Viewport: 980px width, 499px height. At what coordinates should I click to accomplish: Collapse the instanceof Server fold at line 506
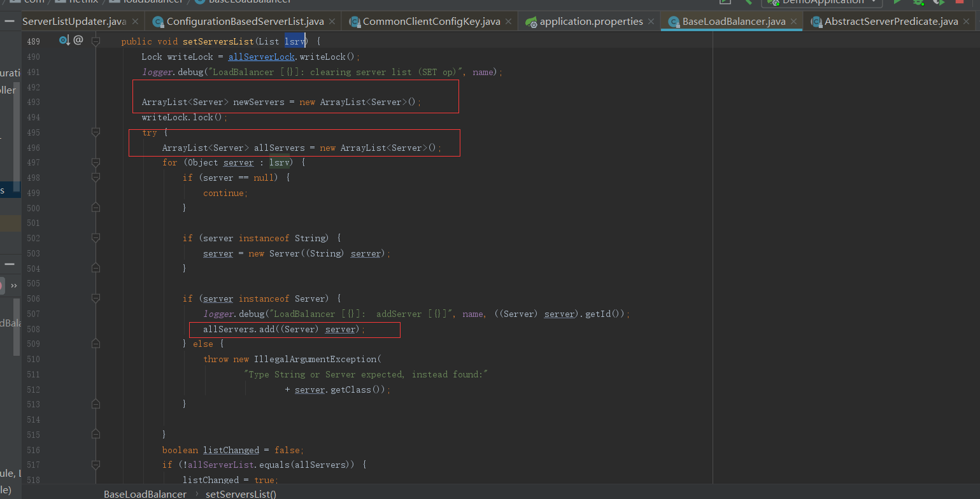point(96,299)
